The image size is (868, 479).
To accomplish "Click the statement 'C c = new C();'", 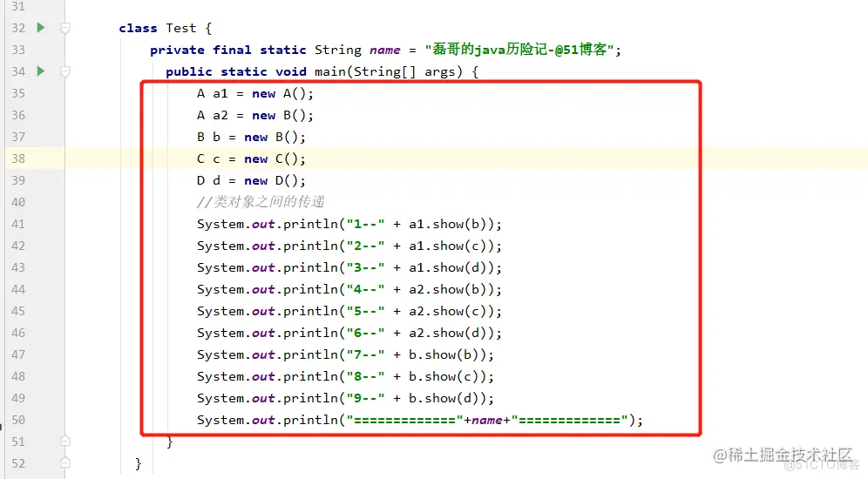I will [251, 159].
